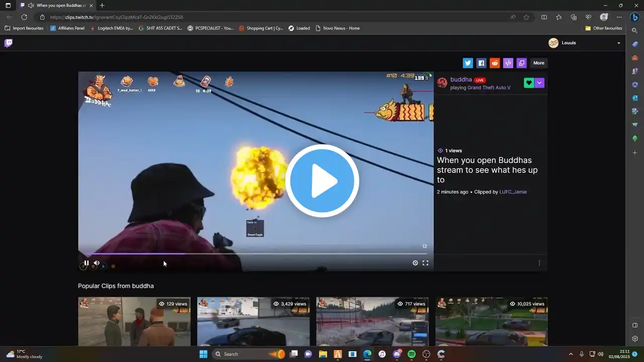Open the Edge profile avatar
Screen dimensions: 644x362
[604, 17]
